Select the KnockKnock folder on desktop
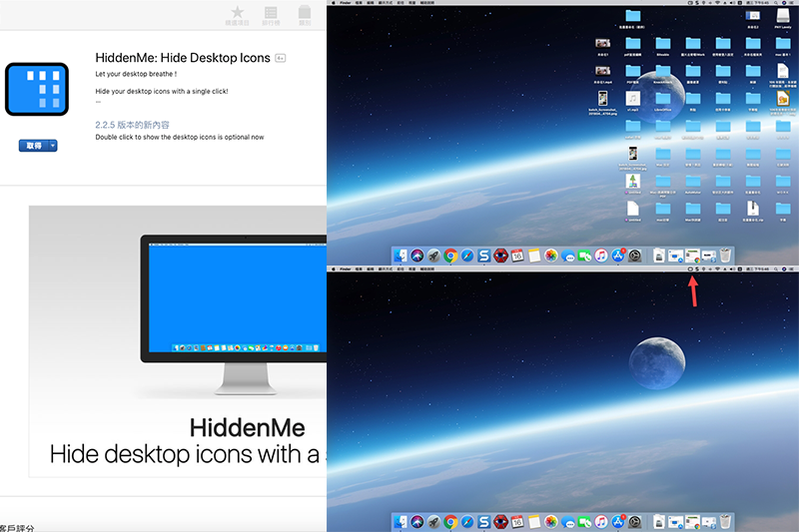Screen dimensions: 799x532 (x=663, y=74)
